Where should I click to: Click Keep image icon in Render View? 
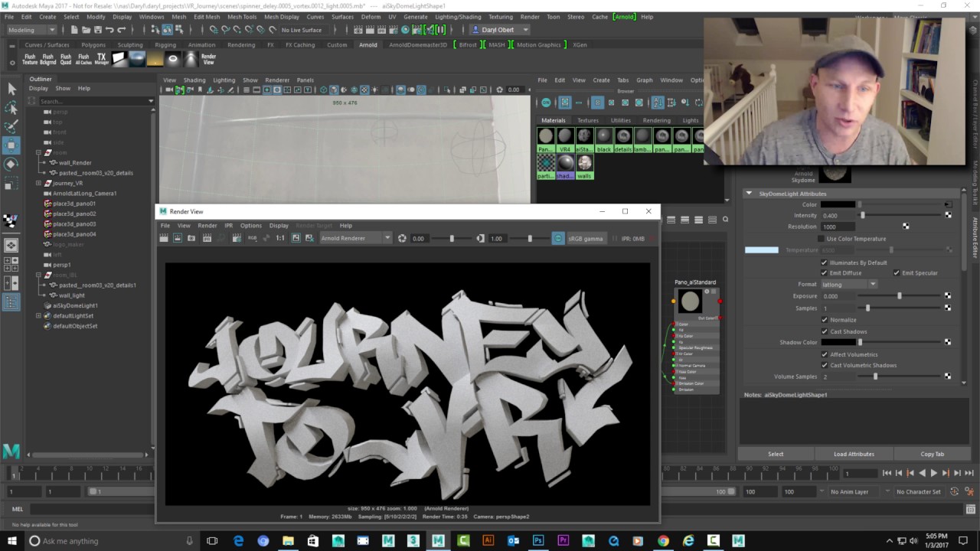pyautogui.click(x=296, y=238)
